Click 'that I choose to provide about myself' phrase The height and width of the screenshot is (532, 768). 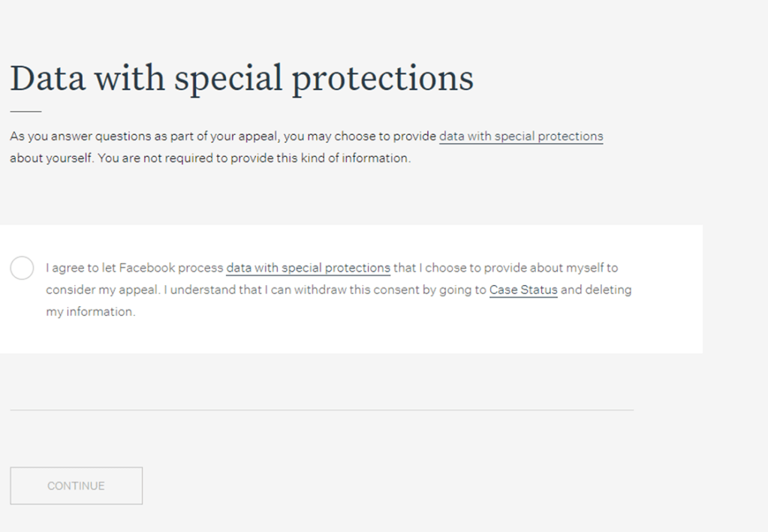(499, 268)
